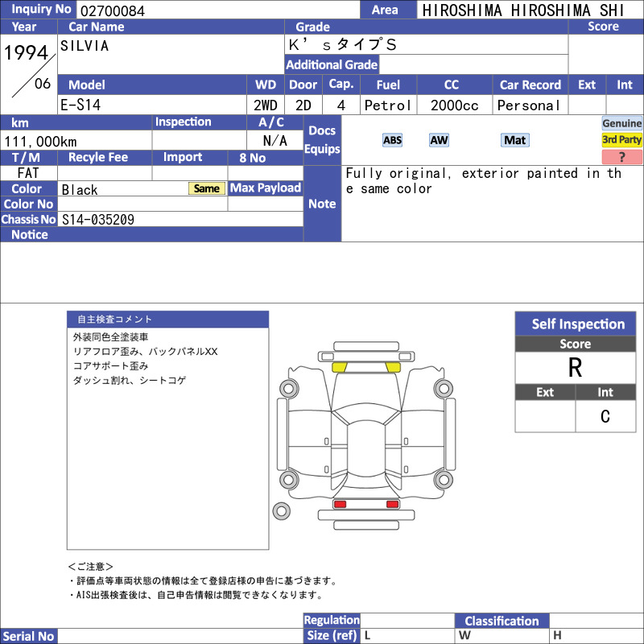This screenshot has width=644, height=644.
Task: Click the 2D door value
Action: [303, 105]
